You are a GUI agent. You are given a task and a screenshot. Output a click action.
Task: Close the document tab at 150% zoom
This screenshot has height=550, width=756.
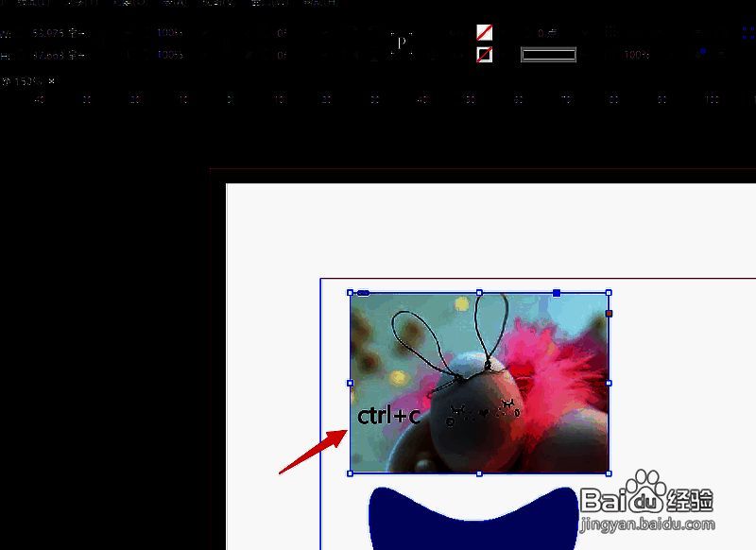[x=52, y=81]
